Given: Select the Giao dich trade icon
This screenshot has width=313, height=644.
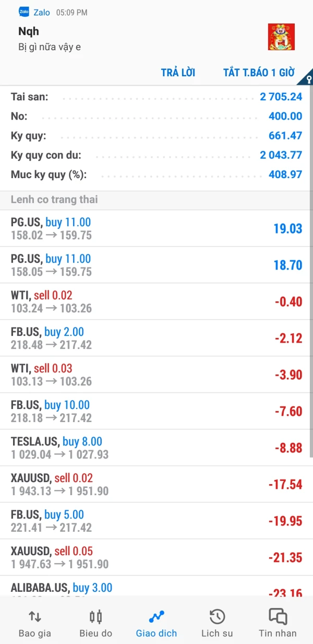Looking at the screenshot, I should (156, 617).
